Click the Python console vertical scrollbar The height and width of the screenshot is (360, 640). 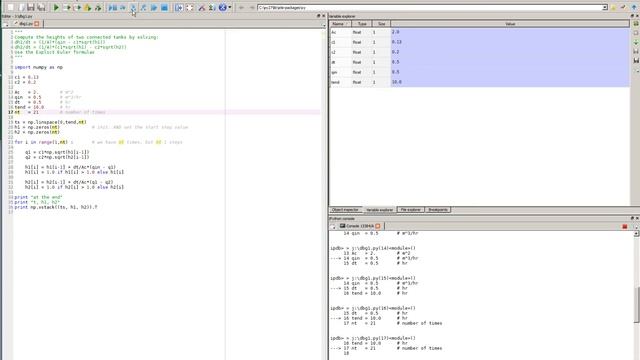pyautogui.click(x=636, y=304)
